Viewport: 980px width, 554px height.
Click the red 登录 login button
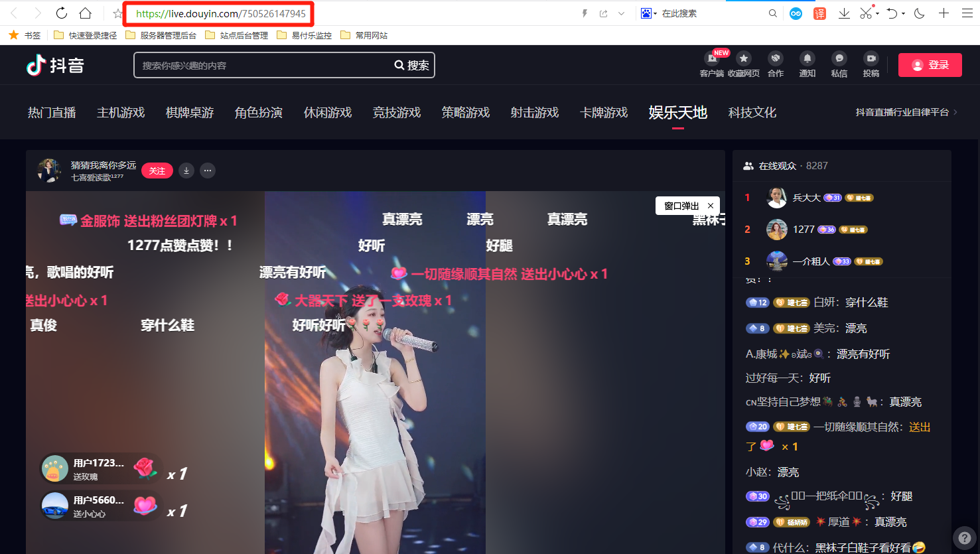coord(930,65)
